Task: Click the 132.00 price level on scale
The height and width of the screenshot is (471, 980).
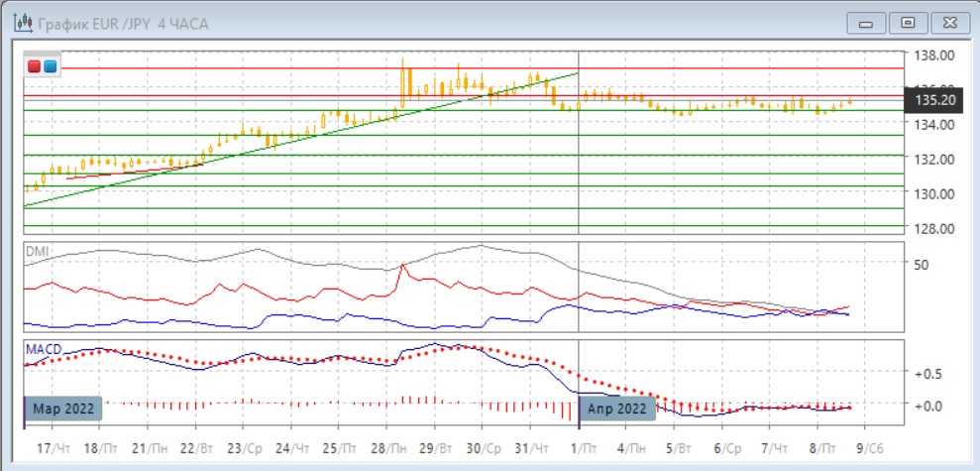Action: click(934, 159)
